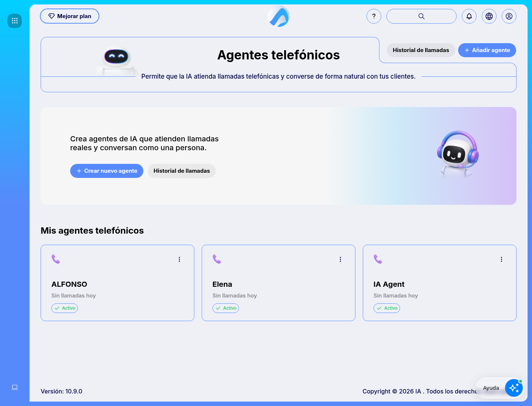
Task: Click the 'Agentes telefónicos' page title
Action: [279, 55]
